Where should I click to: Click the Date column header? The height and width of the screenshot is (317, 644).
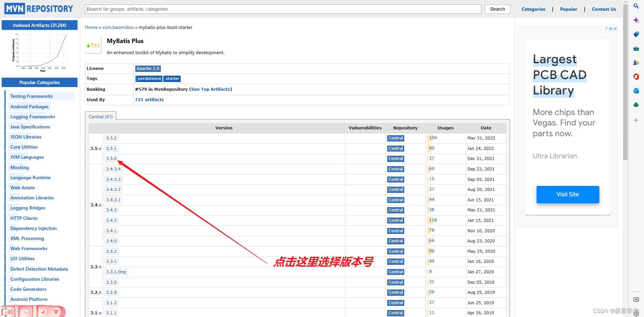click(486, 128)
